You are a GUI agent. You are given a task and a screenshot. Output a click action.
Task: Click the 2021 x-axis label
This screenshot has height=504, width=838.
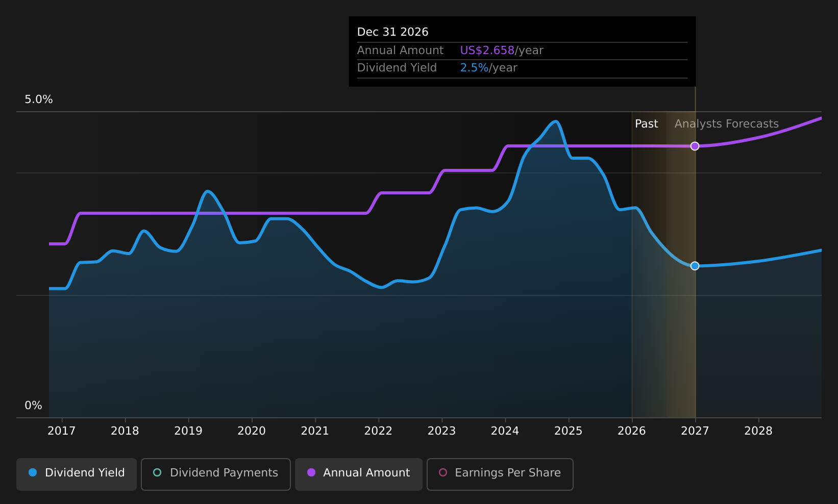click(315, 431)
